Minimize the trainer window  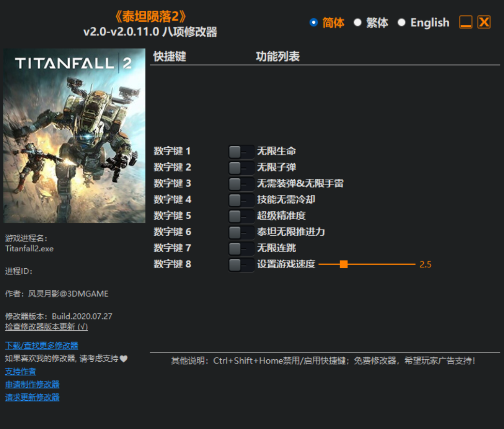[x=466, y=22]
